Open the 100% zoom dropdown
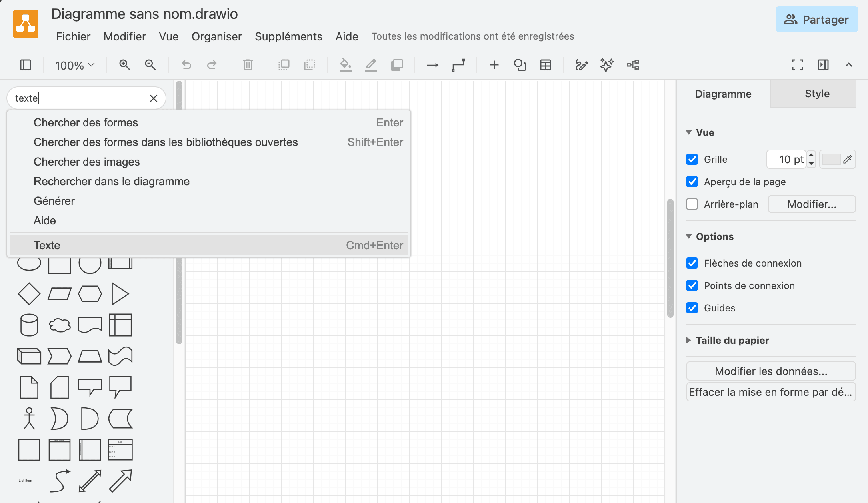The image size is (868, 503). [74, 65]
